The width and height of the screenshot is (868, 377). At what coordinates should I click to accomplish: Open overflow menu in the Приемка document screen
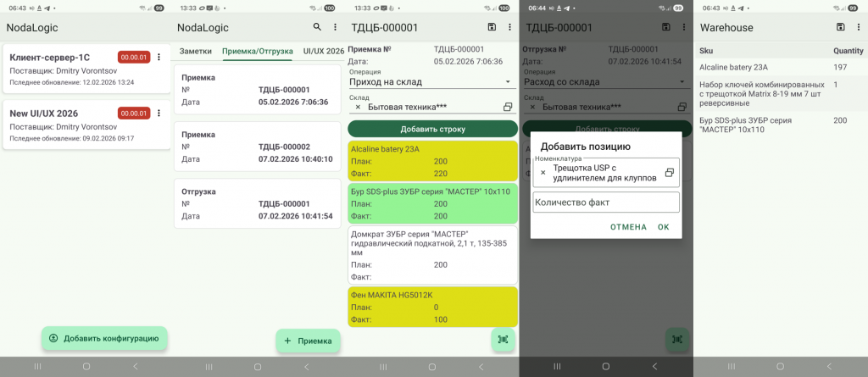pos(509,27)
